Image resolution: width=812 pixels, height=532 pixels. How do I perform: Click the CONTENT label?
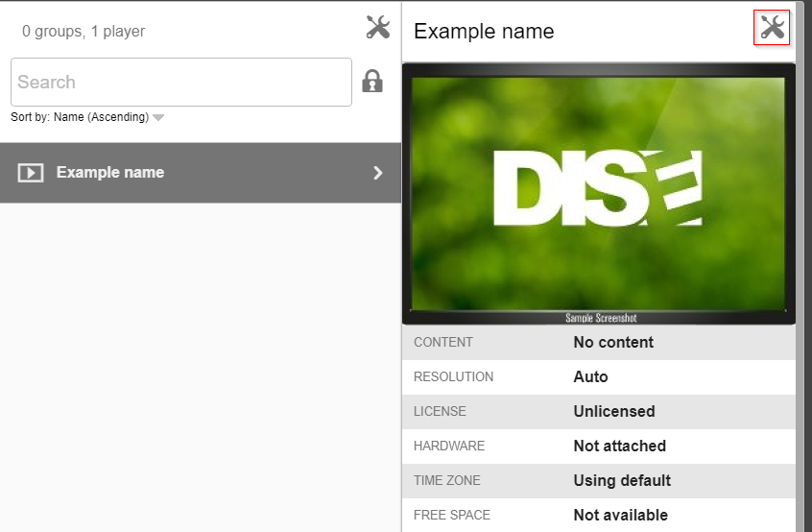tap(443, 343)
